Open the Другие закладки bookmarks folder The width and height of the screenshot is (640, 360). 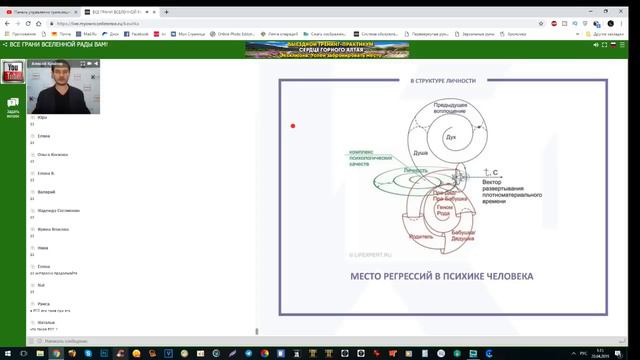(x=604, y=34)
